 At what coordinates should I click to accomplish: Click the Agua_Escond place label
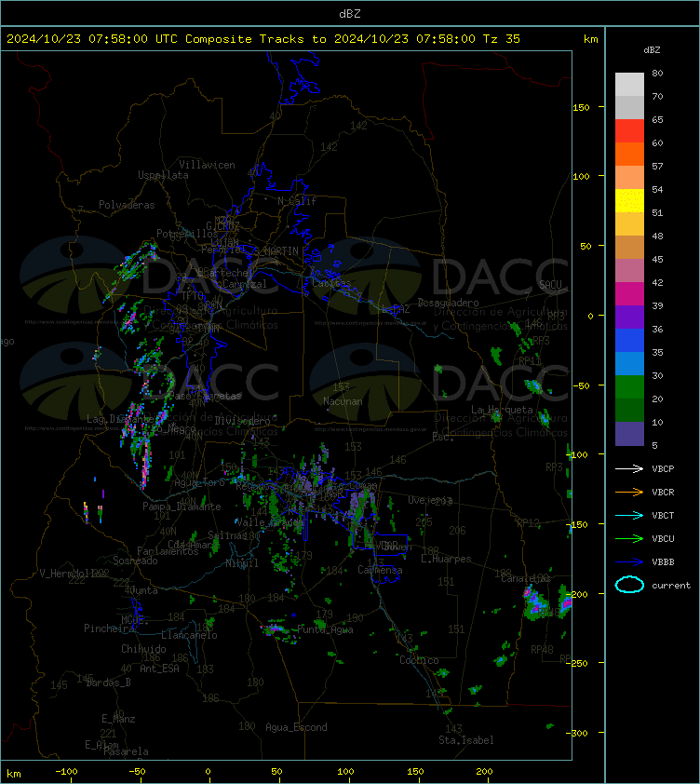[297, 727]
